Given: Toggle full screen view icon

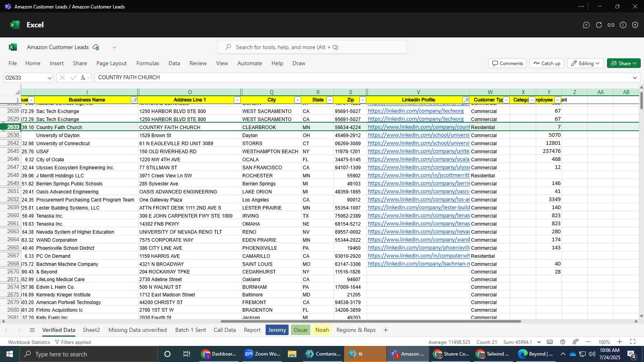Looking at the screenshot, I should tap(633, 342).
